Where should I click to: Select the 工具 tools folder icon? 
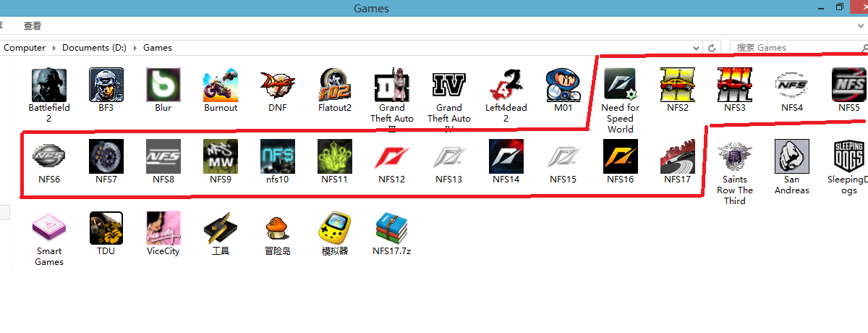[221, 229]
